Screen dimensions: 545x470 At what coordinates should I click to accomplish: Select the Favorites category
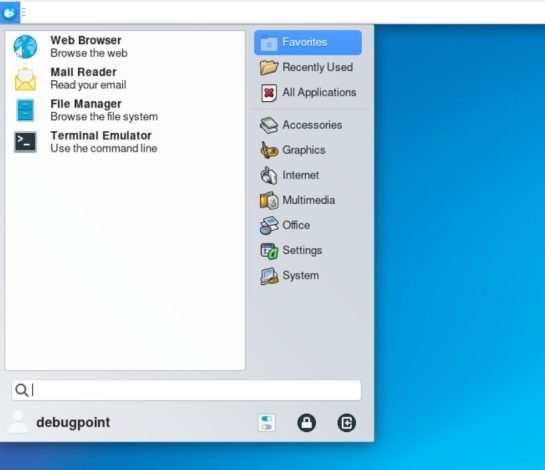(x=308, y=42)
